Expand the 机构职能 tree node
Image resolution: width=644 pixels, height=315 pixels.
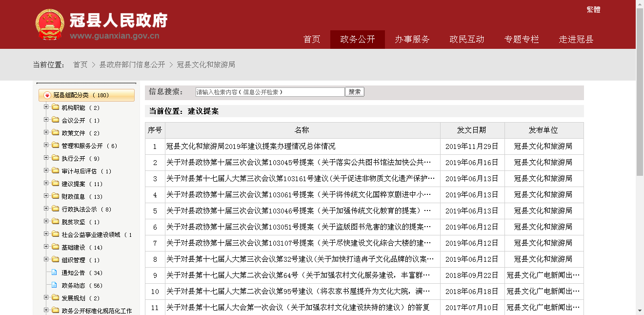[46, 107]
